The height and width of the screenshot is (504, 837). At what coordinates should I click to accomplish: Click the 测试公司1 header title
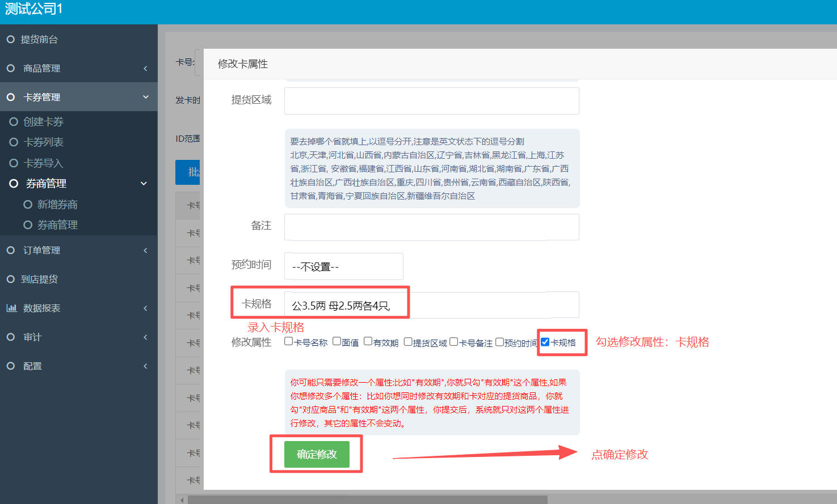point(34,9)
